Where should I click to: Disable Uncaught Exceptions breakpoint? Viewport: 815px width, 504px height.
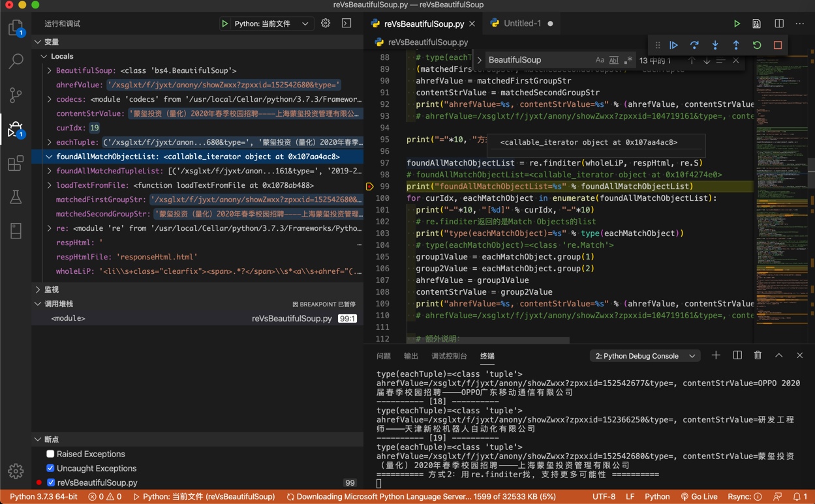(50, 468)
